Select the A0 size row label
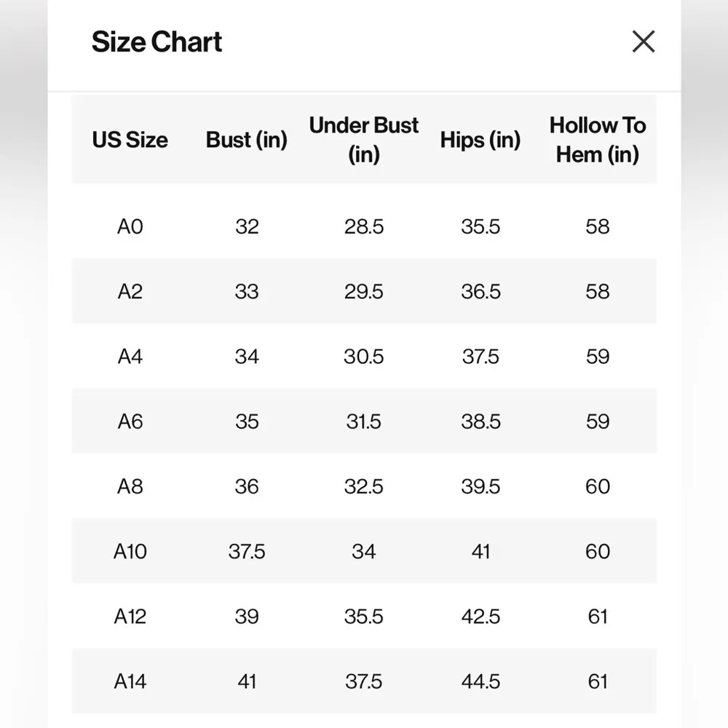This screenshot has height=728, width=728. (x=130, y=226)
